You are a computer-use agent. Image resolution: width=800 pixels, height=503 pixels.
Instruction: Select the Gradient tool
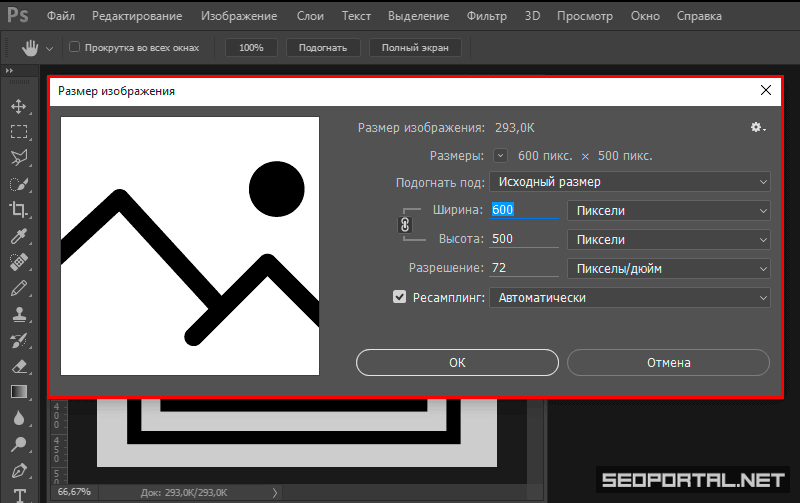pos(18,391)
